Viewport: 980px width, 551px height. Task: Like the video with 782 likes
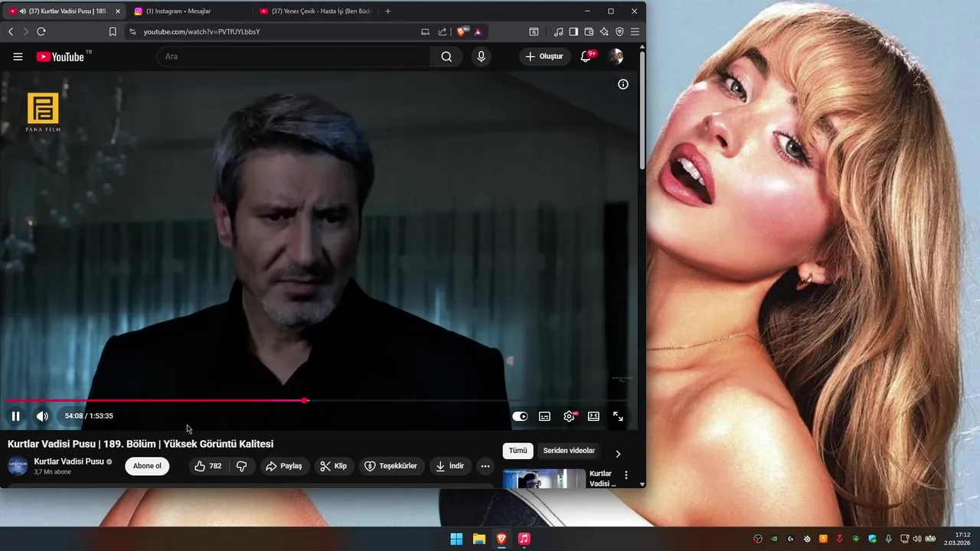coord(208,466)
